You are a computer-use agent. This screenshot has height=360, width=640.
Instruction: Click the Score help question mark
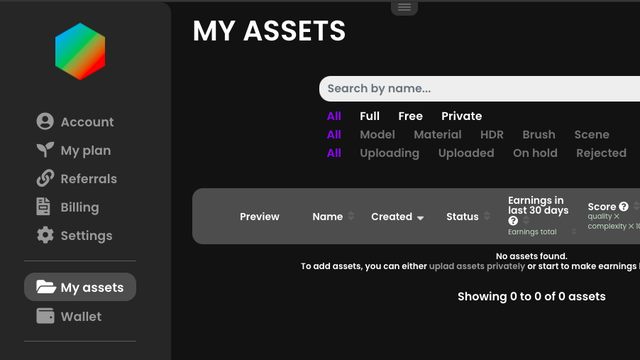[623, 207]
